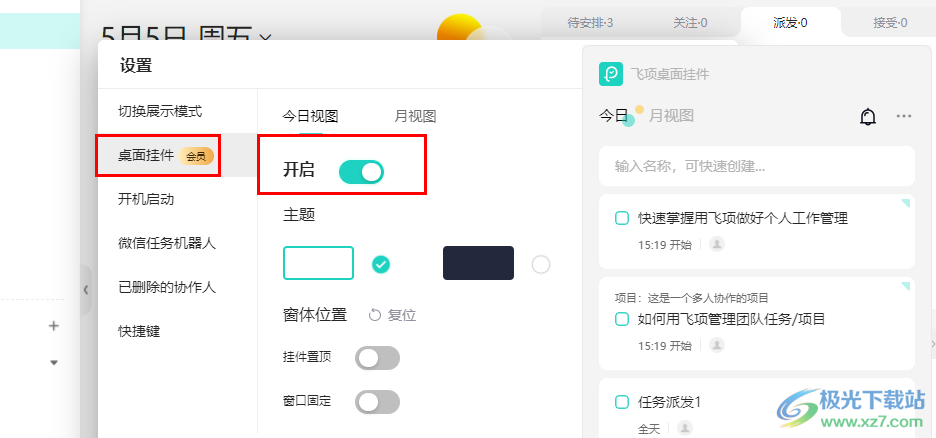
Task: Pick the white light theme swatch
Action: [318, 263]
